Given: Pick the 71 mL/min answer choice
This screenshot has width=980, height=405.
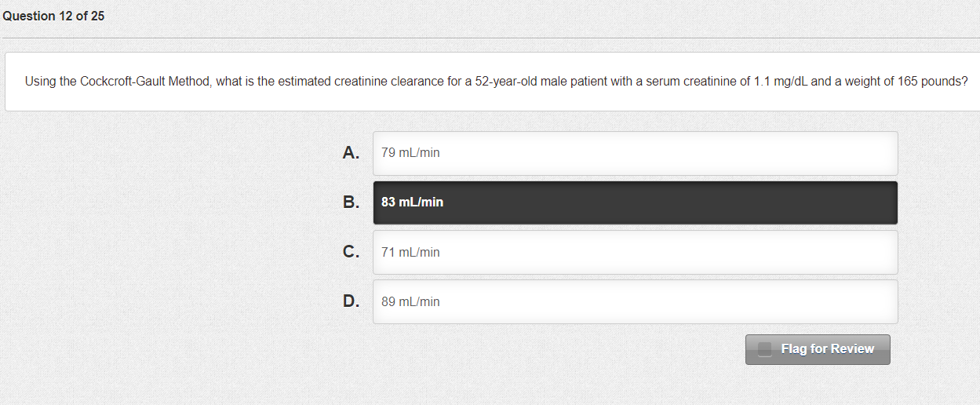Looking at the screenshot, I should pyautogui.click(x=635, y=252).
